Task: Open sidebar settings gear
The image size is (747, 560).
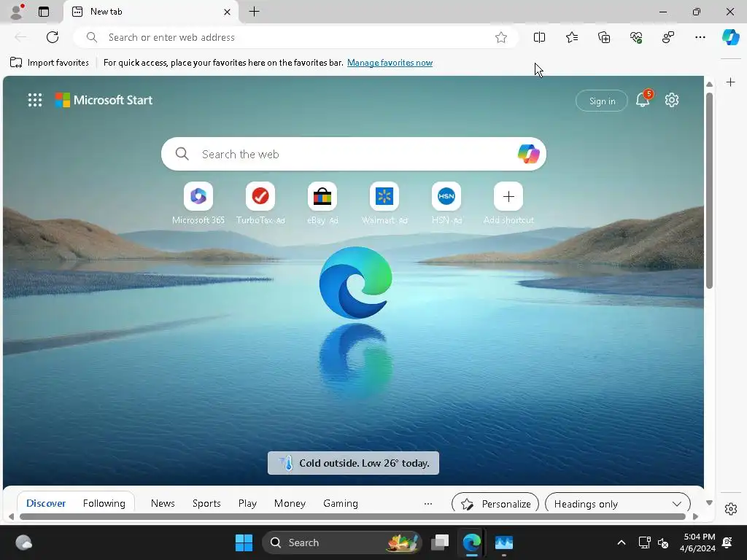Action: click(730, 508)
